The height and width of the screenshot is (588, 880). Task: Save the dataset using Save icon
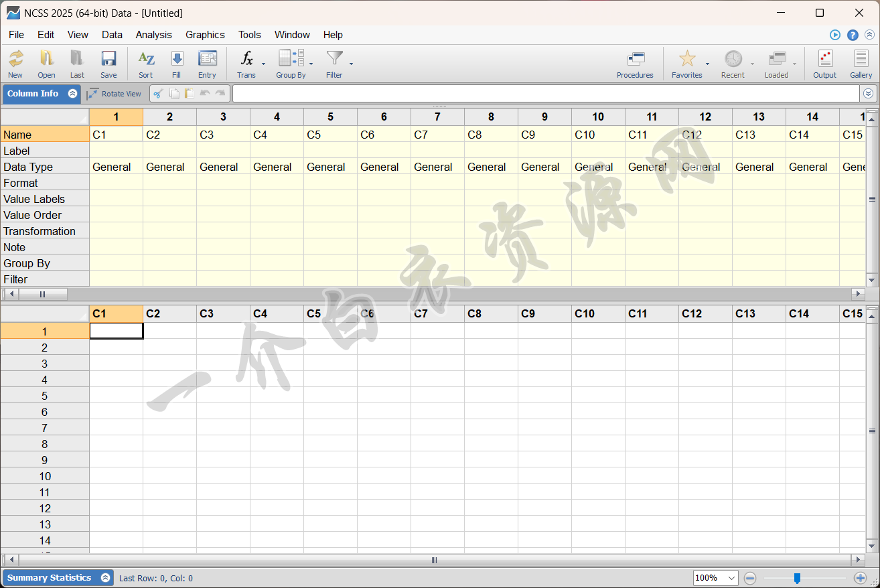(108, 64)
